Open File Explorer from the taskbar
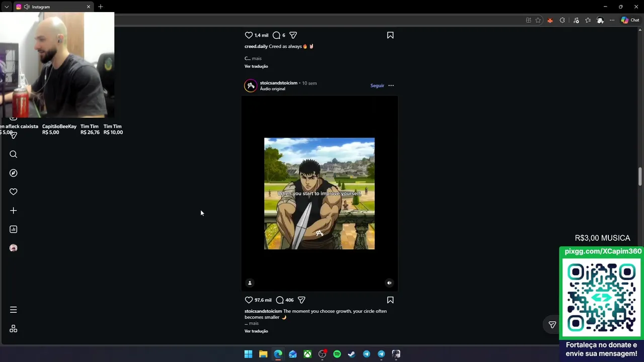The height and width of the screenshot is (362, 644). tap(263, 354)
